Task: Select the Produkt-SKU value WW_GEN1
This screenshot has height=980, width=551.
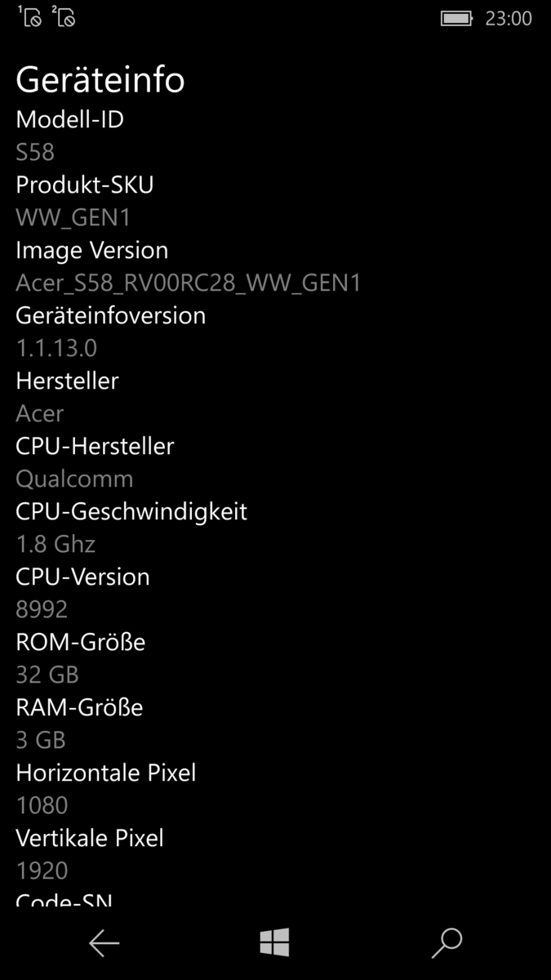Action: (73, 218)
